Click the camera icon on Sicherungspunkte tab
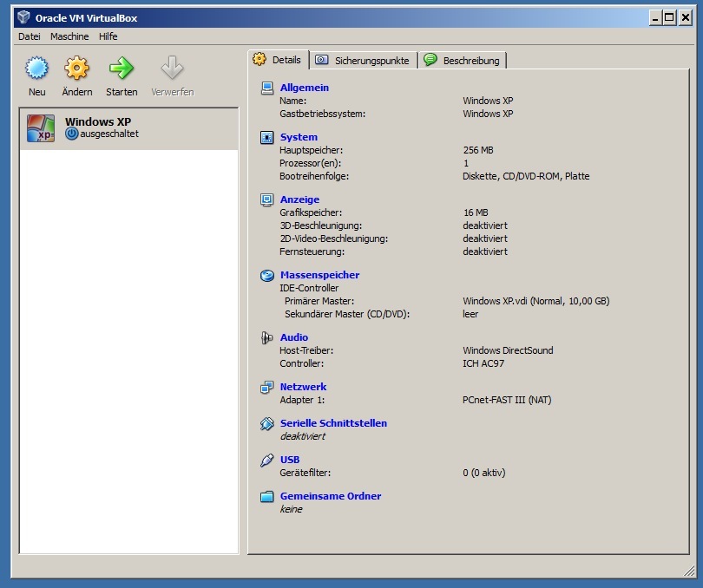The width and height of the screenshot is (703, 588). 321,60
